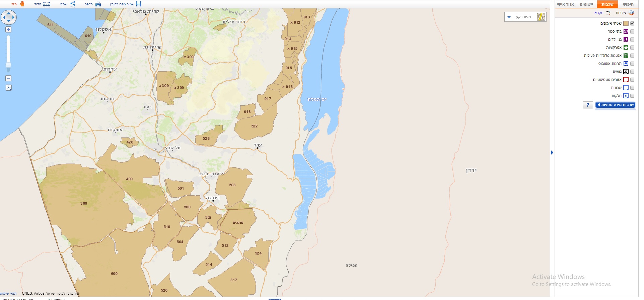Activate the pan hand (הזז) tool
Viewport: 644px width, 300px height.
[22, 4]
